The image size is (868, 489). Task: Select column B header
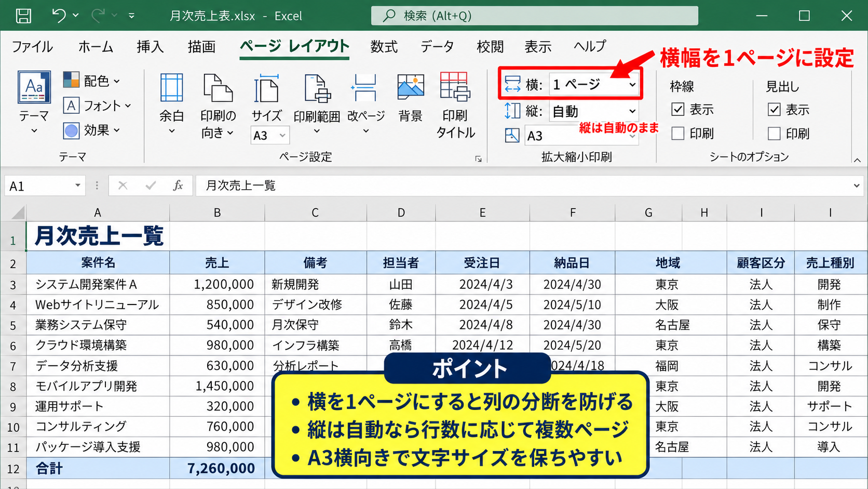[217, 213]
